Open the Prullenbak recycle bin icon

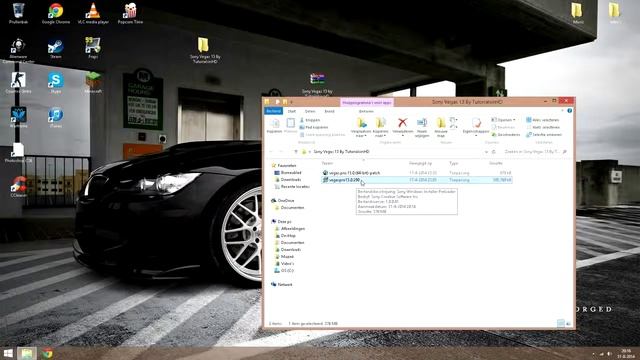pos(18,13)
